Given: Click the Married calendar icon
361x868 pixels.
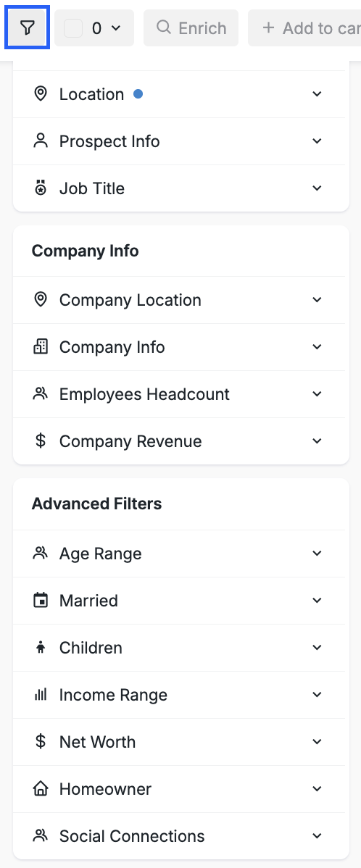Looking at the screenshot, I should click(x=41, y=601).
